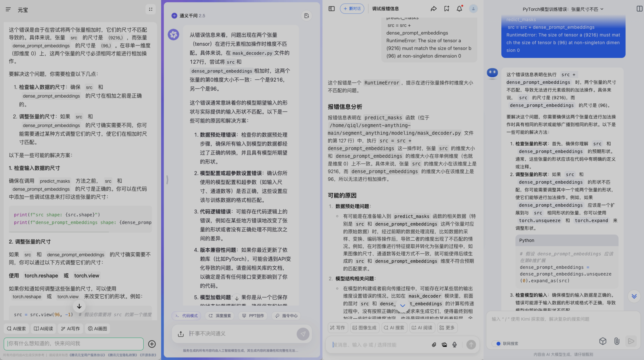
Task: Click the grid dots icon in 元宝 header
Action: point(150,9)
